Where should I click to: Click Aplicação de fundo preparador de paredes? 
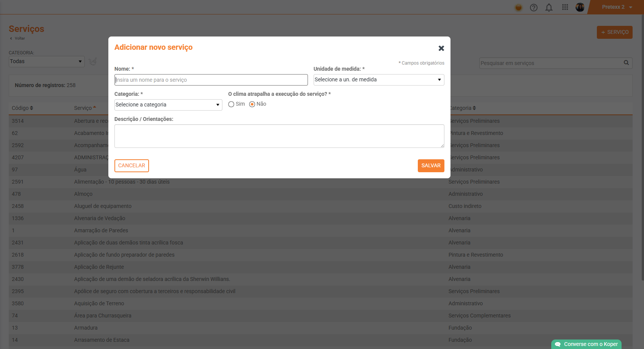(320, 255)
